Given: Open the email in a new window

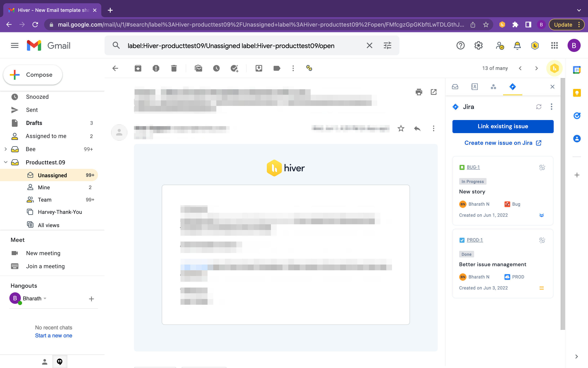Looking at the screenshot, I should (x=434, y=92).
